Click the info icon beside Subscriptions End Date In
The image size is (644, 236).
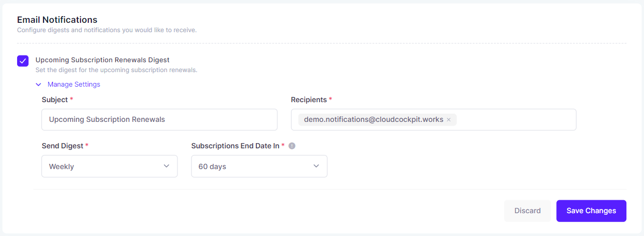point(292,146)
